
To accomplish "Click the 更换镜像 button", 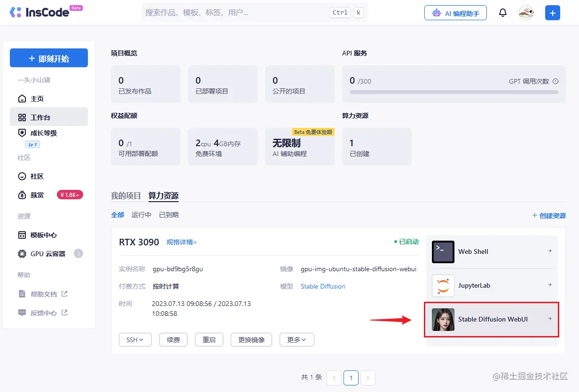I will point(251,339).
